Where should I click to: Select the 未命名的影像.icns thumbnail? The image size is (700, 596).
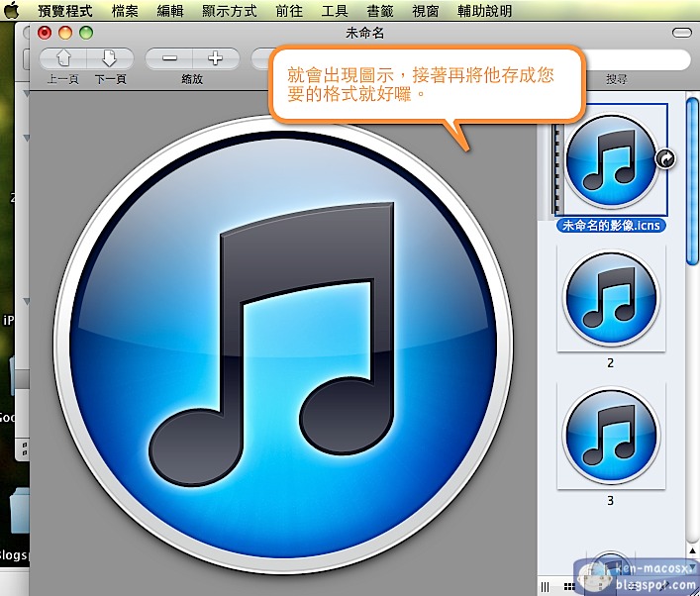coord(611,159)
